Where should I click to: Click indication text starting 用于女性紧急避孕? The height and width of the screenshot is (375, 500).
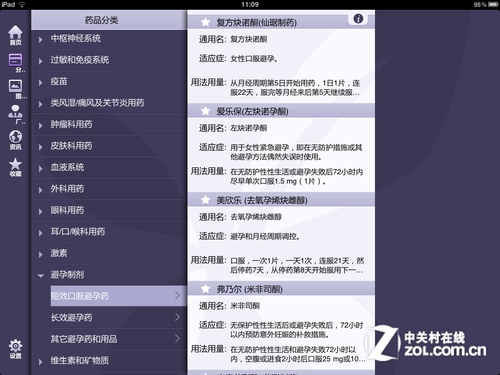point(296,152)
